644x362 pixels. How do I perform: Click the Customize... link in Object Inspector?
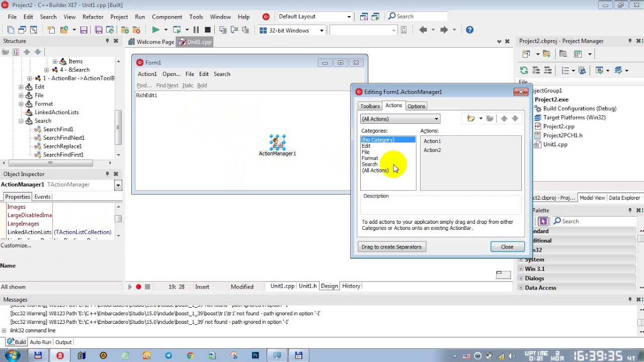click(x=16, y=245)
